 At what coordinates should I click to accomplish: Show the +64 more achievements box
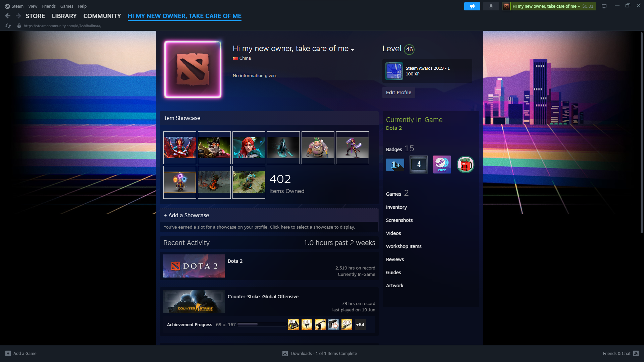coord(360,324)
